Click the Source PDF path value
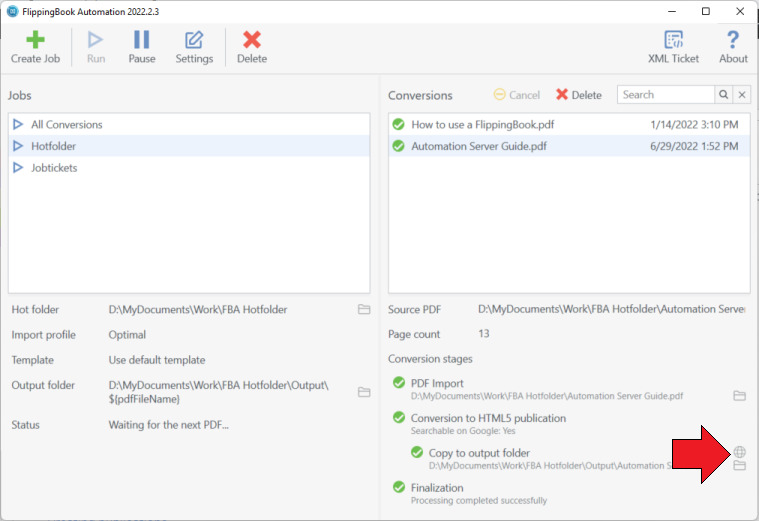The width and height of the screenshot is (759, 521). [x=611, y=309]
